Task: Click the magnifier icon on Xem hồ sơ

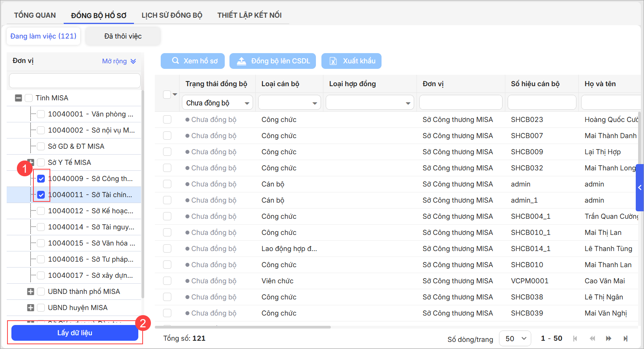Action: (x=176, y=61)
